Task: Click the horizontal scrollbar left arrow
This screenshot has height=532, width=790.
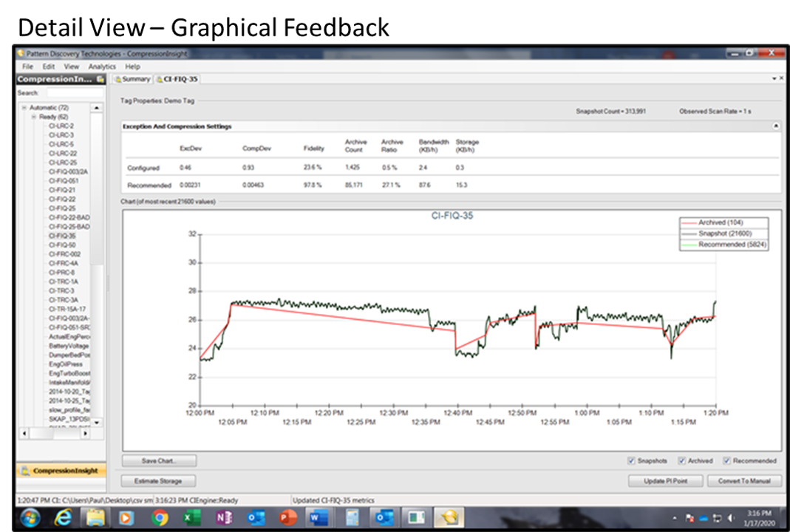Action: 24,433
